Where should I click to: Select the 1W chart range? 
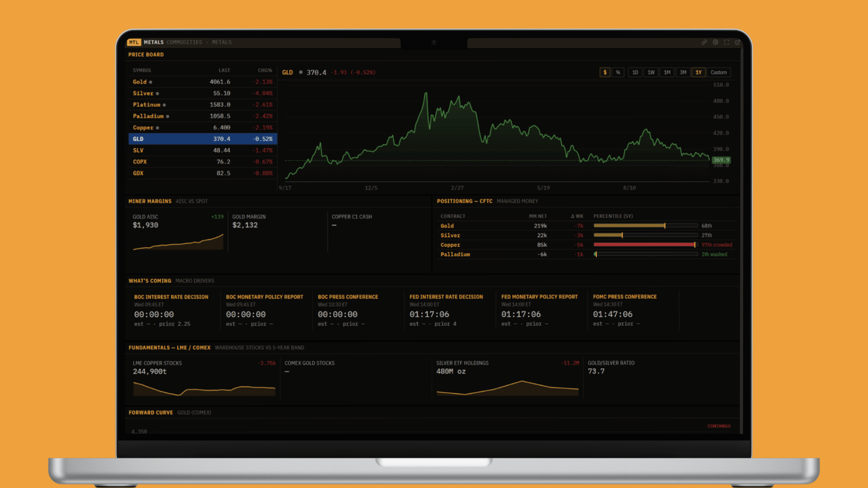pos(651,72)
